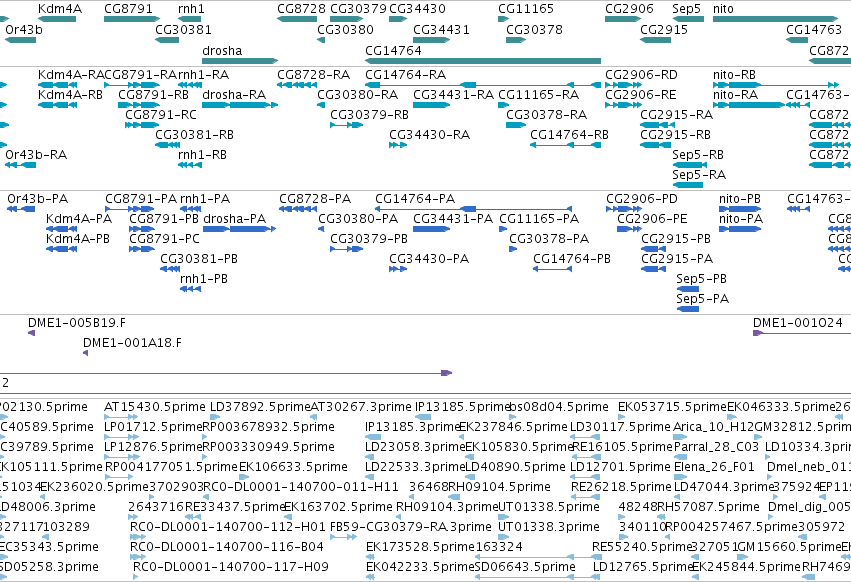Select the CG14764-RB transcript label
Screen dimensions: 851x582
(x=569, y=135)
